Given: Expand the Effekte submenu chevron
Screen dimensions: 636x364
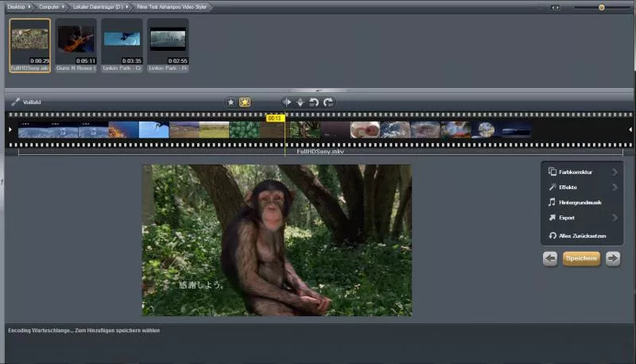Looking at the screenshot, I should click(x=615, y=187).
